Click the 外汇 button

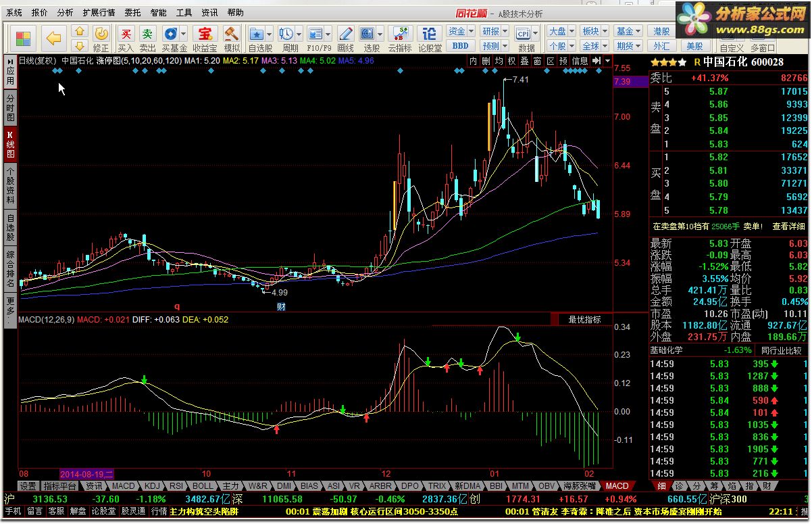[x=661, y=46]
